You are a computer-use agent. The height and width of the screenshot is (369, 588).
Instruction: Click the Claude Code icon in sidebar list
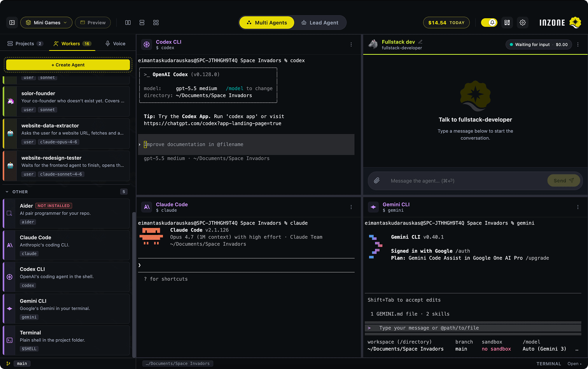(x=10, y=245)
